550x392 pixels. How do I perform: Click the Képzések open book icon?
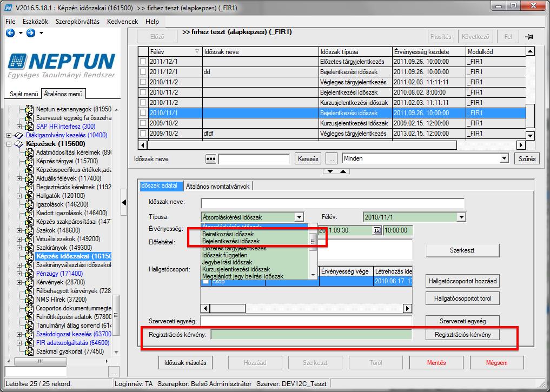pos(18,144)
